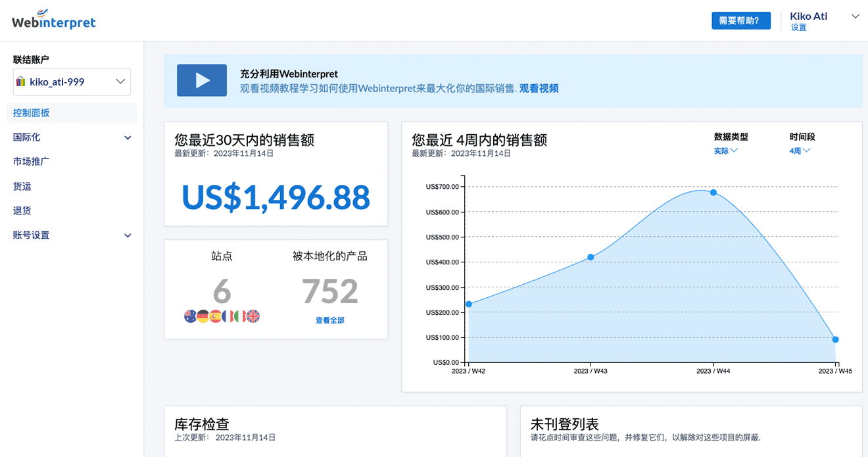Click the France flag icon
Viewport: 868px width, 457px height.
[x=228, y=316]
